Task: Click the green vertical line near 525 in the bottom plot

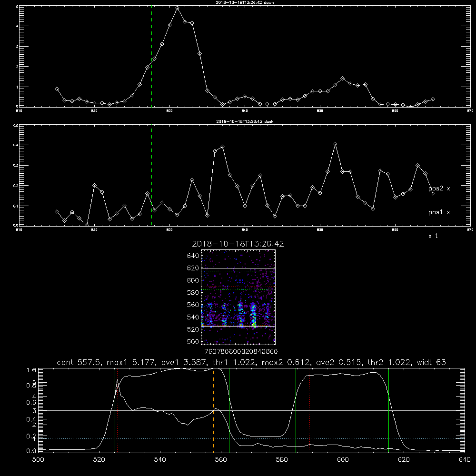Action: point(115,410)
